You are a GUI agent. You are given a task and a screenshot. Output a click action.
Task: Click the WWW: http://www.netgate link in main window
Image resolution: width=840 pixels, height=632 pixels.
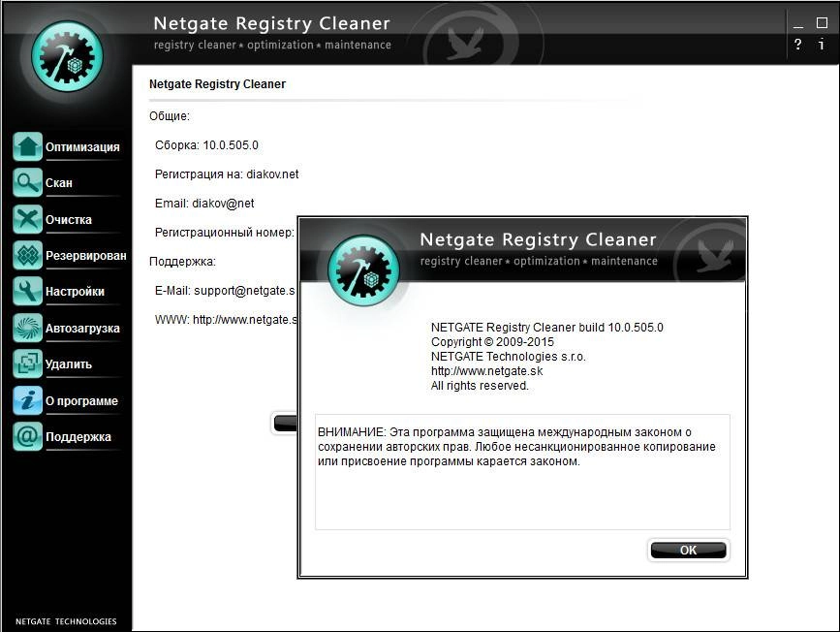(226, 320)
